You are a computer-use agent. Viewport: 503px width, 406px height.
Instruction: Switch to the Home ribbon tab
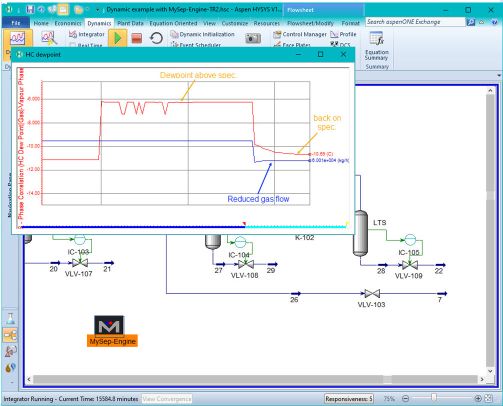pyautogui.click(x=41, y=23)
